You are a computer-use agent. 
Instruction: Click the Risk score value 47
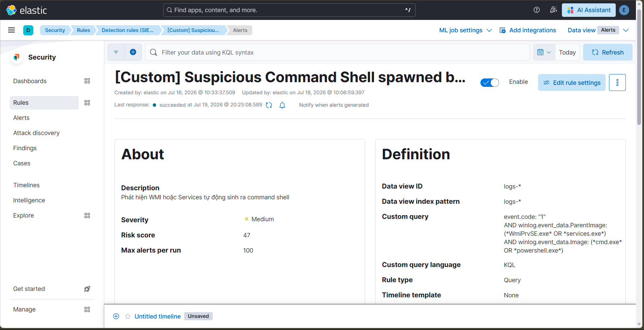tap(247, 235)
